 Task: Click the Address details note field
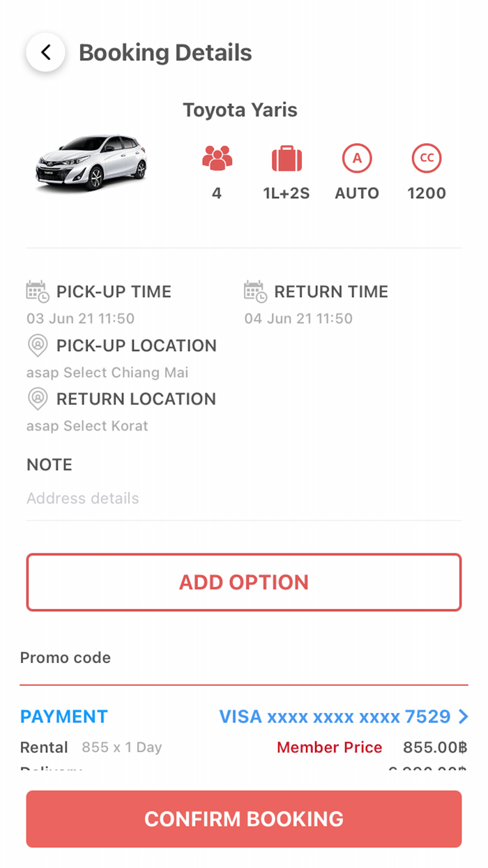tap(82, 497)
